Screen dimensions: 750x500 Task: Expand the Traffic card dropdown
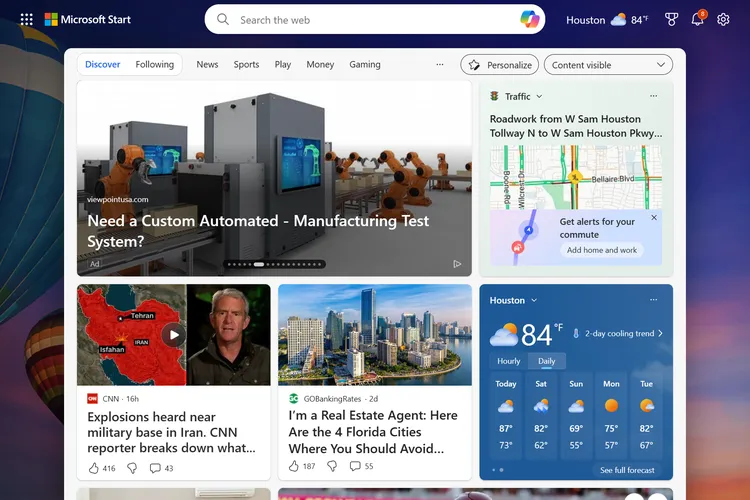coord(539,97)
